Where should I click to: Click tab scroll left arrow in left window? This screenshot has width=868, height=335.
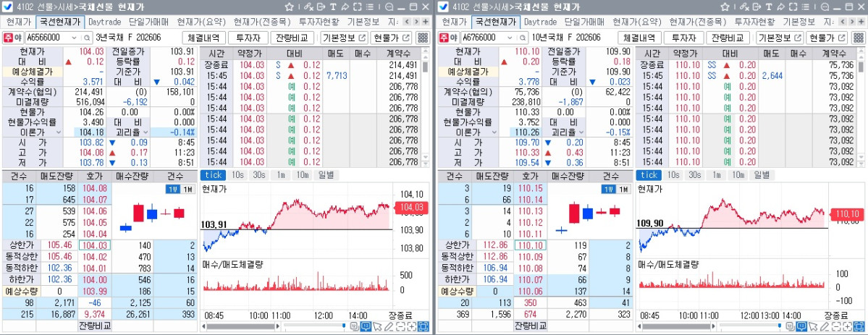click(x=407, y=22)
